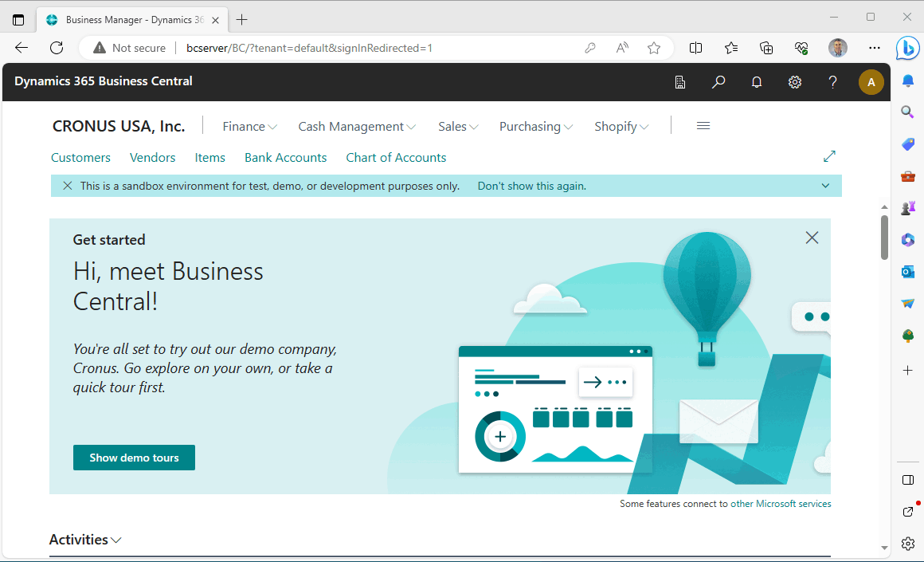The image size is (924, 562).
Task: Expand the Finance menu
Action: pyautogui.click(x=249, y=127)
